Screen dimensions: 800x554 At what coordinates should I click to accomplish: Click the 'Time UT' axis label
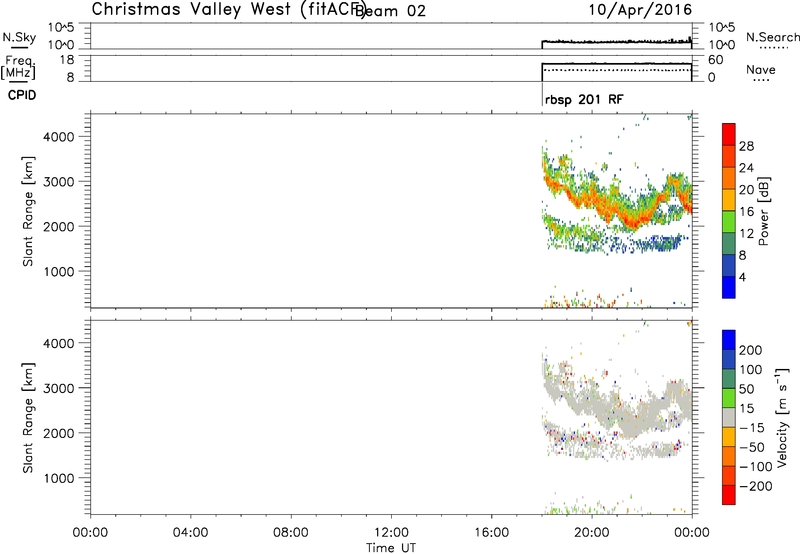point(391,548)
